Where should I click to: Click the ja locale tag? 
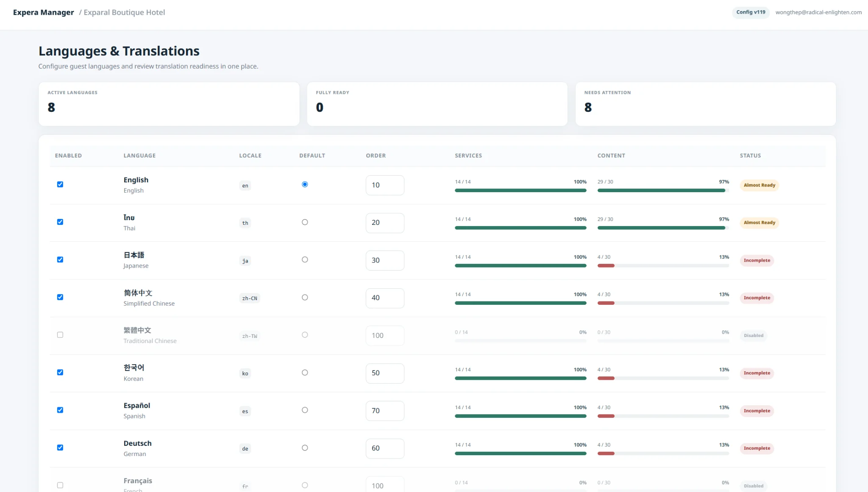coord(245,261)
